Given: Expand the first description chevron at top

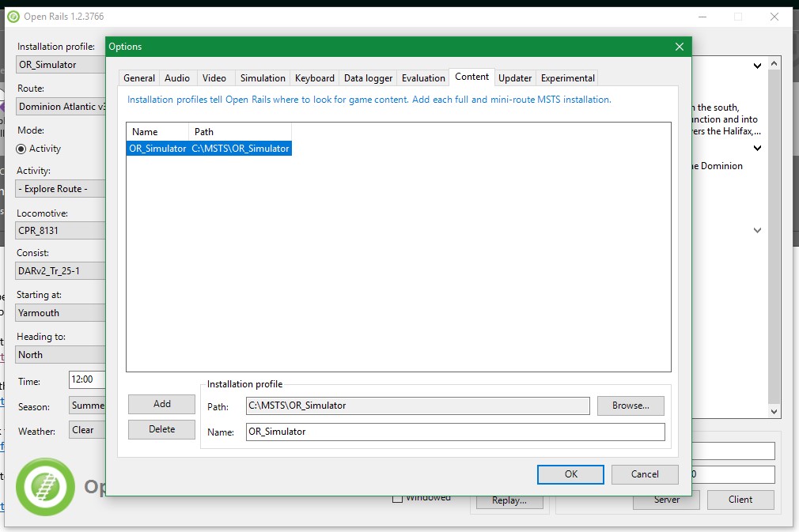Looking at the screenshot, I should pos(757,66).
